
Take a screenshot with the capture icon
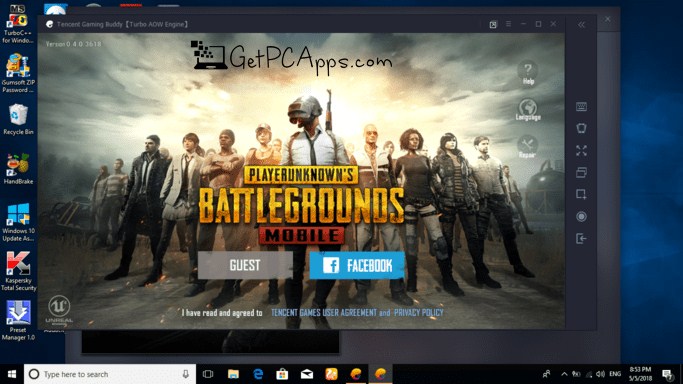click(581, 194)
